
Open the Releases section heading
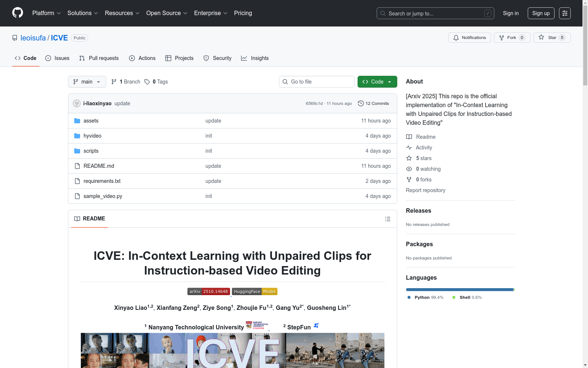coord(419,210)
